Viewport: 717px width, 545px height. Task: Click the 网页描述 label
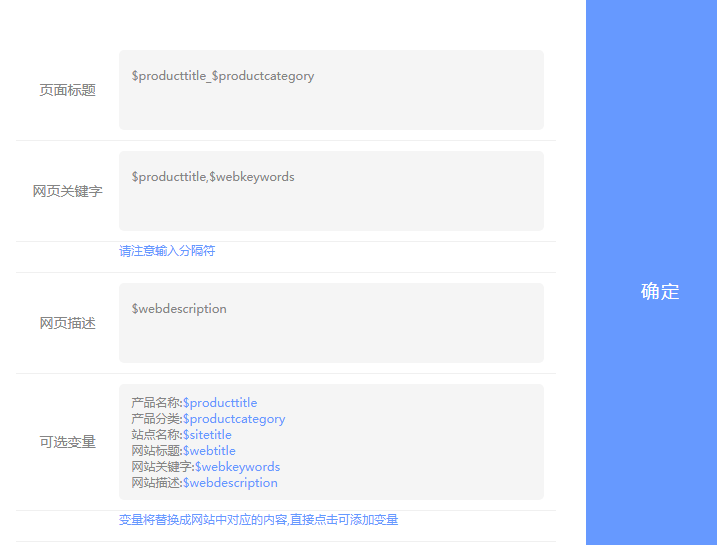[68, 323]
